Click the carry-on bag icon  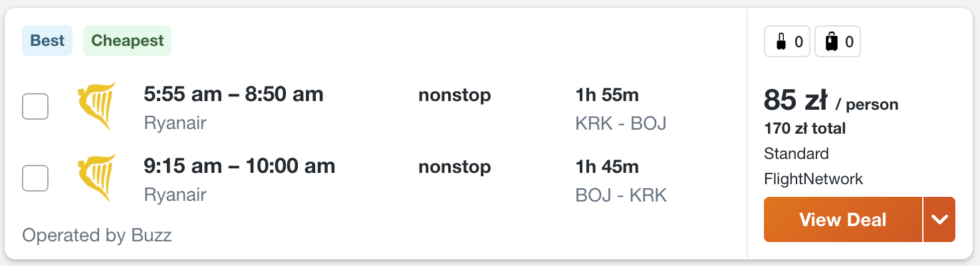coord(781,43)
